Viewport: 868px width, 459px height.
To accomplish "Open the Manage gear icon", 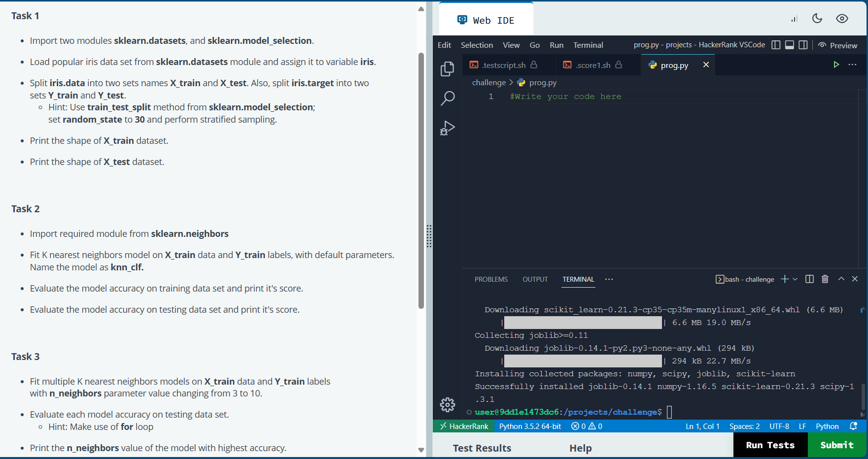I will 448,405.
